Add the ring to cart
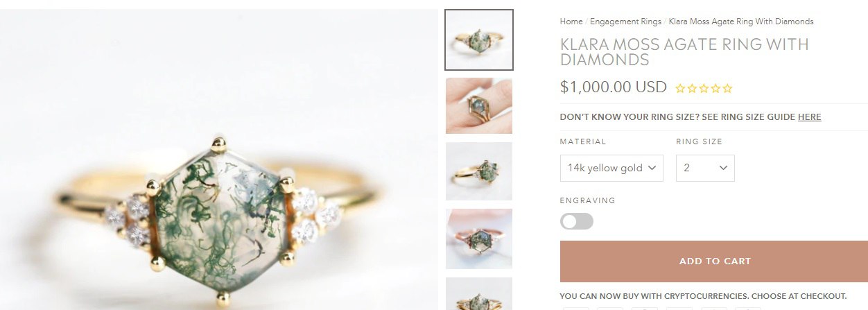This screenshot has height=310, width=868. [714, 261]
